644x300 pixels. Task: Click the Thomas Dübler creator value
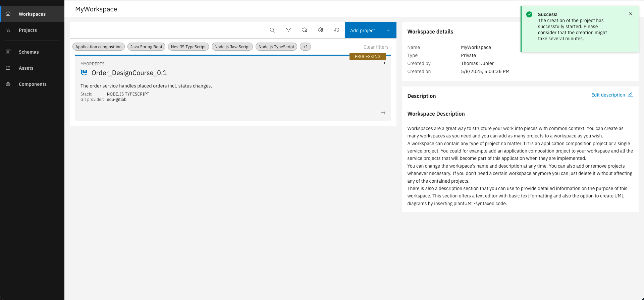477,63
